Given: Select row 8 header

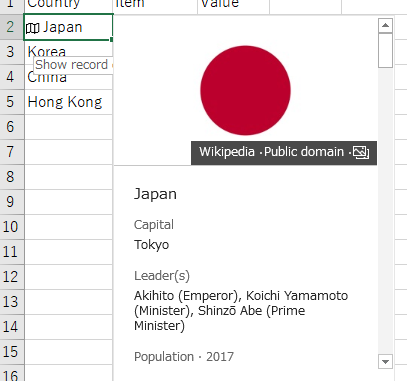Looking at the screenshot, I should click(12, 177).
